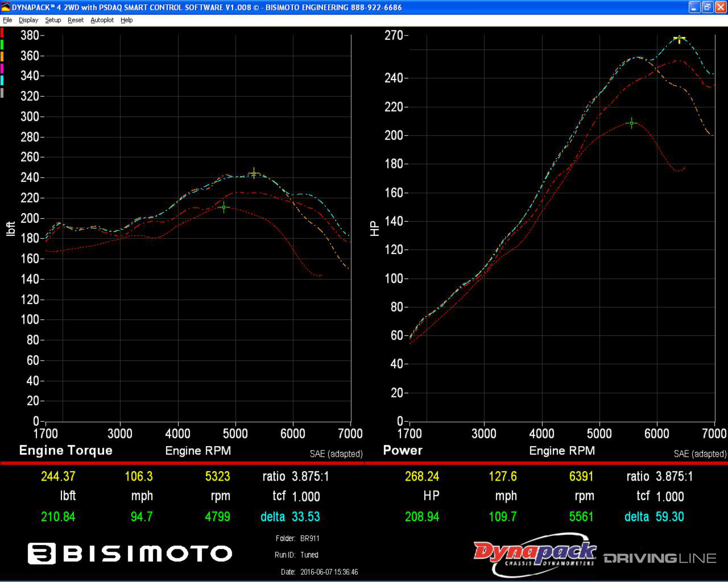The height and width of the screenshot is (582, 728).
Task: Click the green horsepower crosshair marker
Action: (x=631, y=123)
